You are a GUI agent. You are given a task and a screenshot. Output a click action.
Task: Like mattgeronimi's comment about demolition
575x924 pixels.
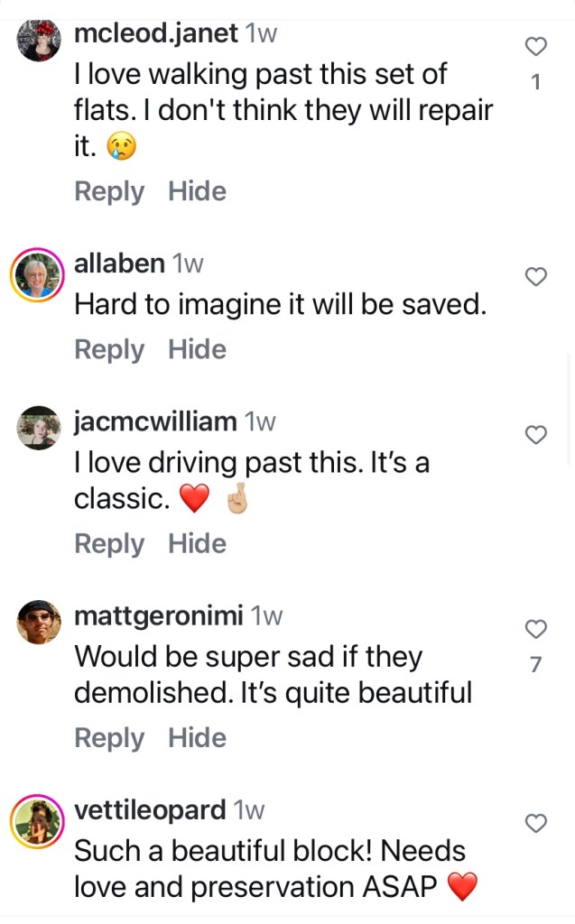pos(536,629)
